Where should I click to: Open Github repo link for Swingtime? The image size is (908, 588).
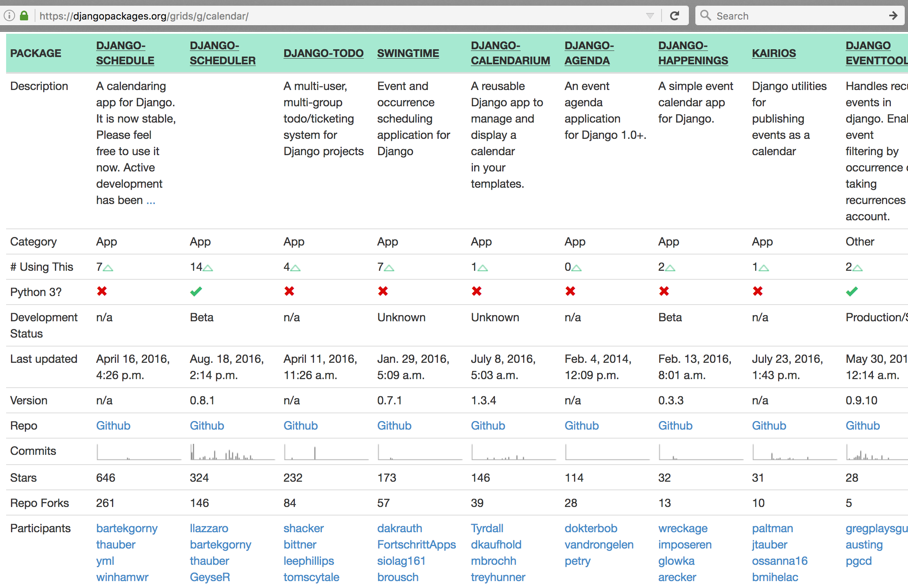[394, 426]
